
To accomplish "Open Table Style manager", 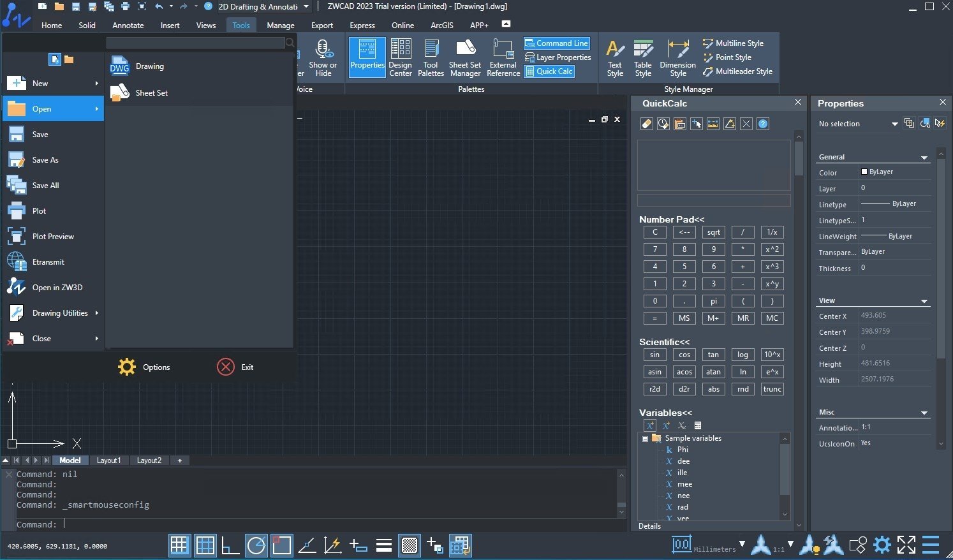I will tap(643, 57).
